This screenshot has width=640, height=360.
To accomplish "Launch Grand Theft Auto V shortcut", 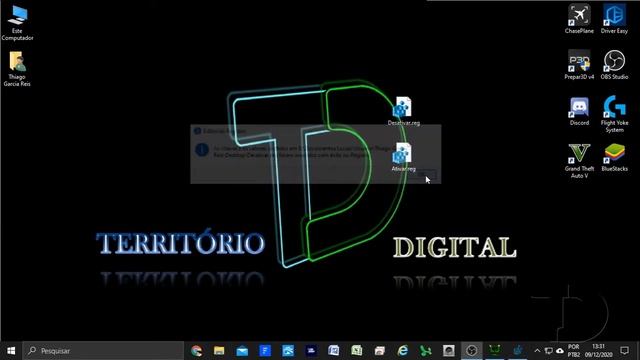I will point(579,161).
